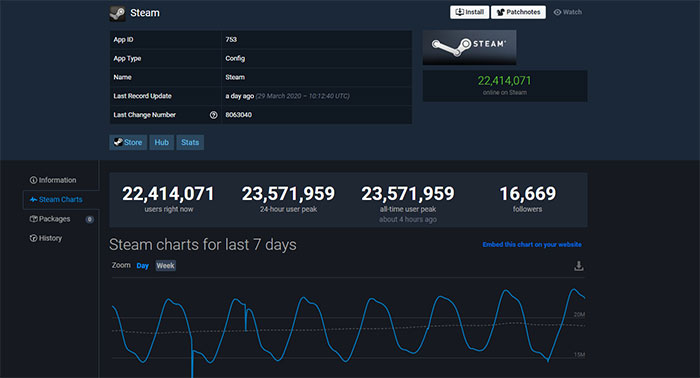Screen dimensions: 700x378
Task: Switch chart zoom to Week
Action: [165, 266]
